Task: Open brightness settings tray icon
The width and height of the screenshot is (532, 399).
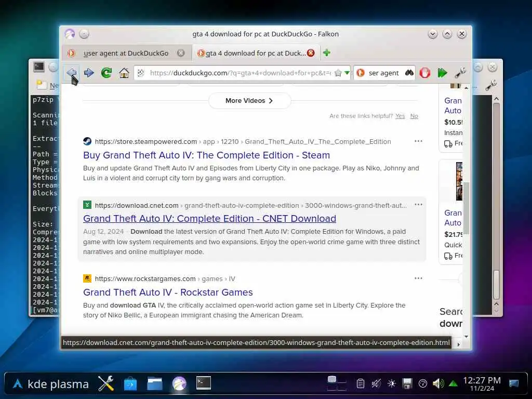Action: (x=392, y=384)
